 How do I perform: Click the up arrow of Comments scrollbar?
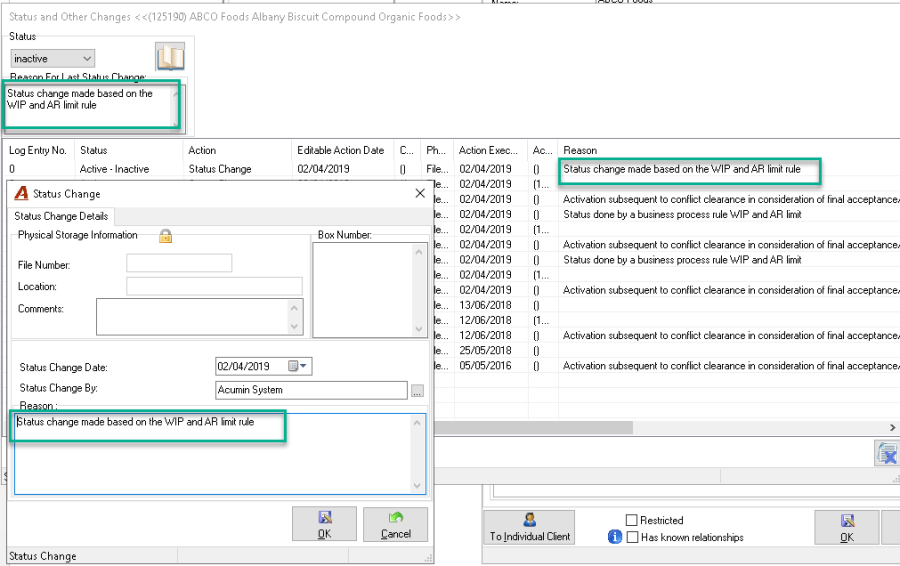(x=294, y=307)
